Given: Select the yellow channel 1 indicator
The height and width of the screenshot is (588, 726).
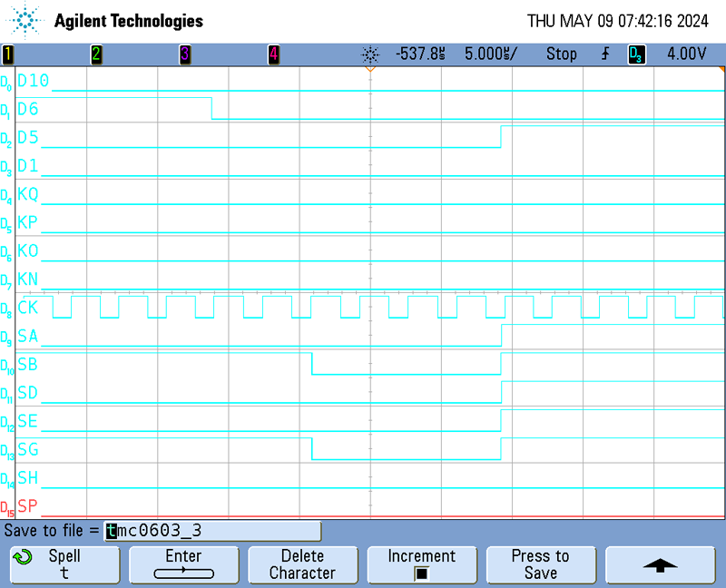Looking at the screenshot, I should coord(8,54).
